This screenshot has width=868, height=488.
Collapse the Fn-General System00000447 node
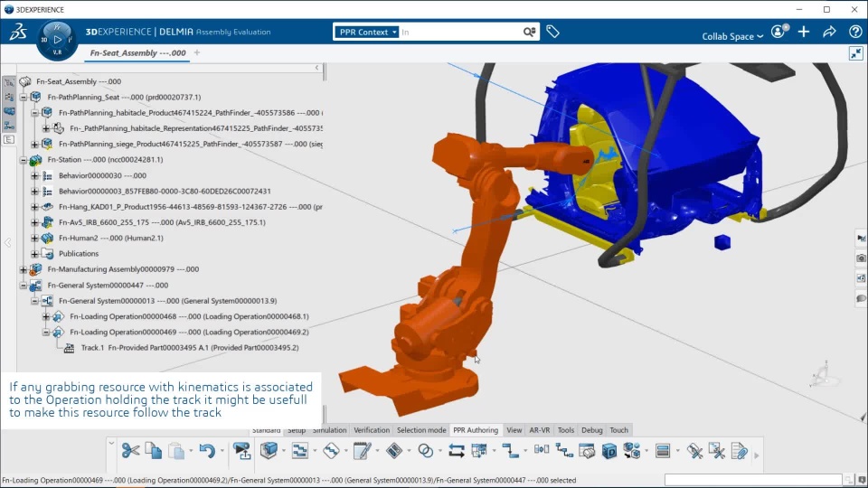[x=24, y=286]
